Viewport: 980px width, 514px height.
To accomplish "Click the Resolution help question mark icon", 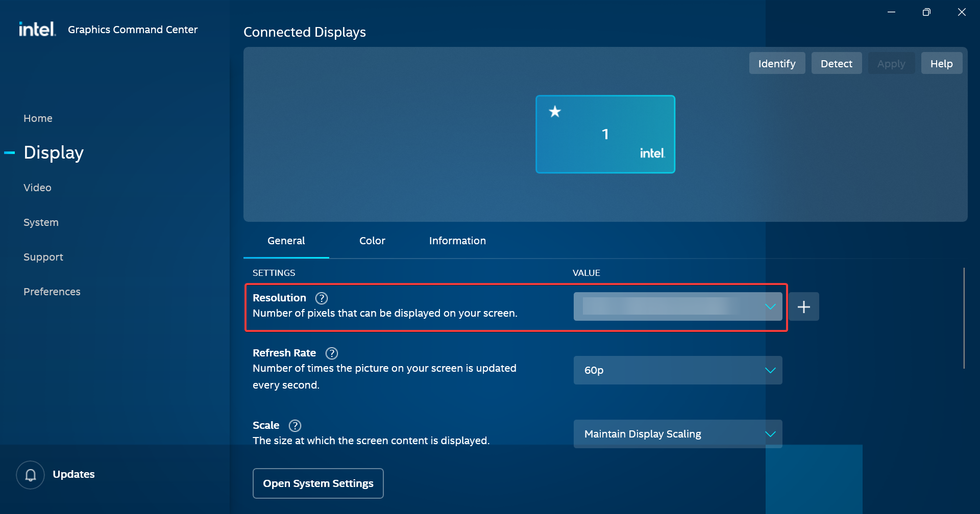I will click(322, 298).
